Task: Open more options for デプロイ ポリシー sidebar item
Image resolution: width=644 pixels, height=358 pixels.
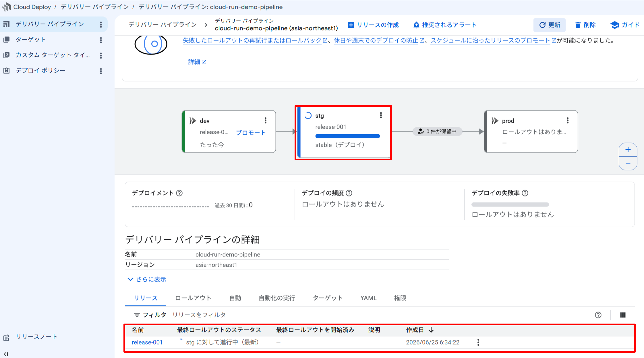Action: click(101, 71)
